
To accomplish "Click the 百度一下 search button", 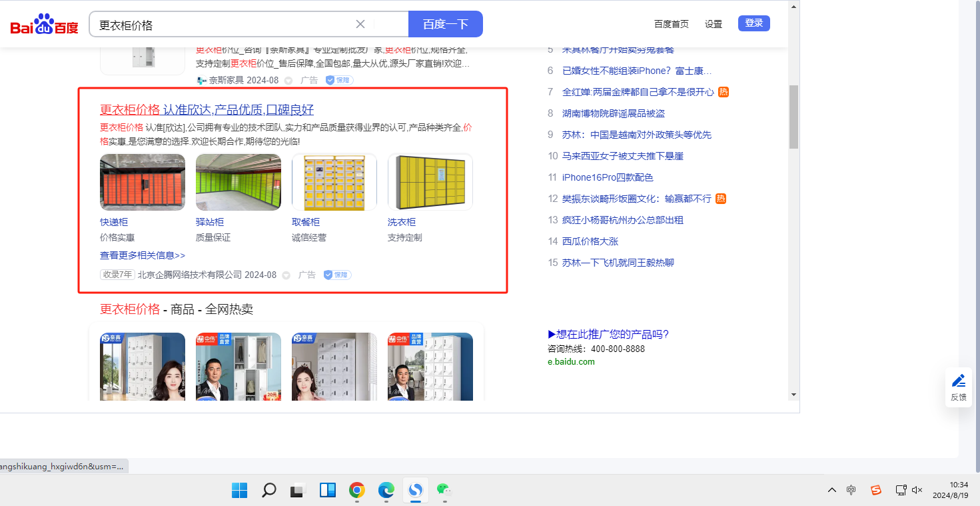I will tap(446, 24).
